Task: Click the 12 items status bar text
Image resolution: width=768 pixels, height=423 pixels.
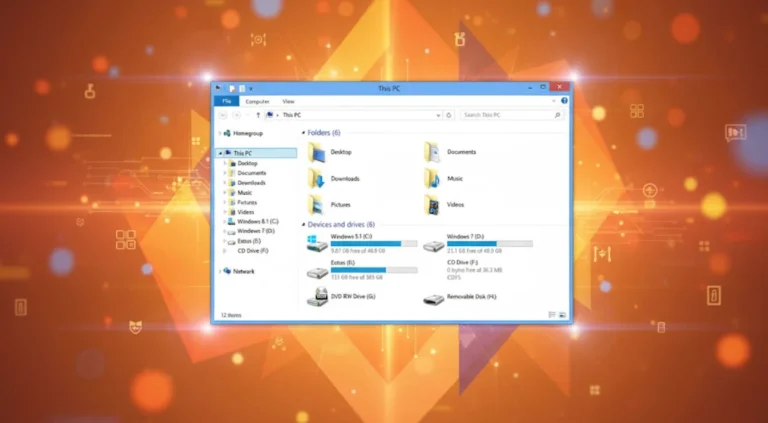Action: [x=231, y=315]
